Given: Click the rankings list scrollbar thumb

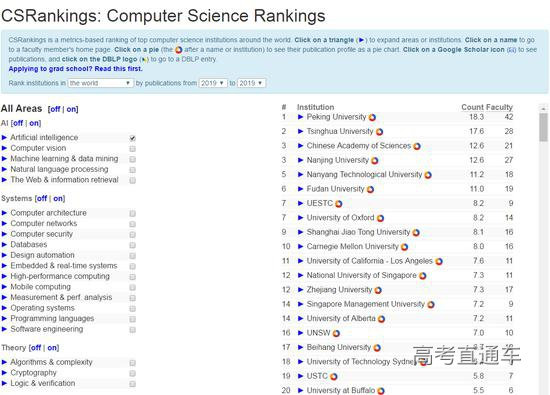Looking at the screenshot, I should [543, 127].
